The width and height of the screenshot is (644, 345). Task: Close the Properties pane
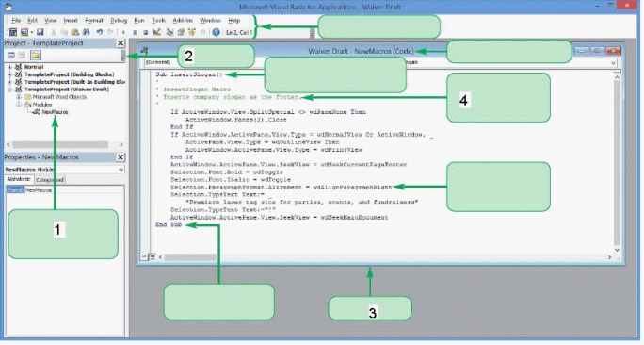point(121,157)
